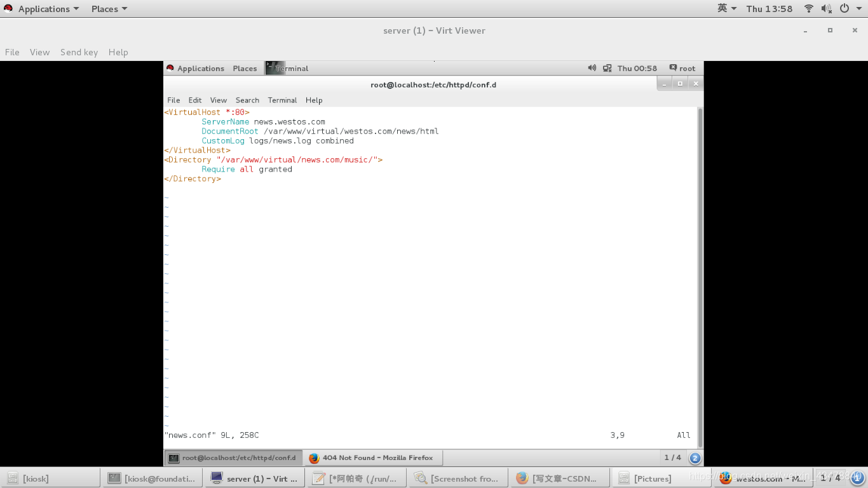The width and height of the screenshot is (868, 488).
Task: Open the Wi-Fi status icon
Action: tap(809, 9)
